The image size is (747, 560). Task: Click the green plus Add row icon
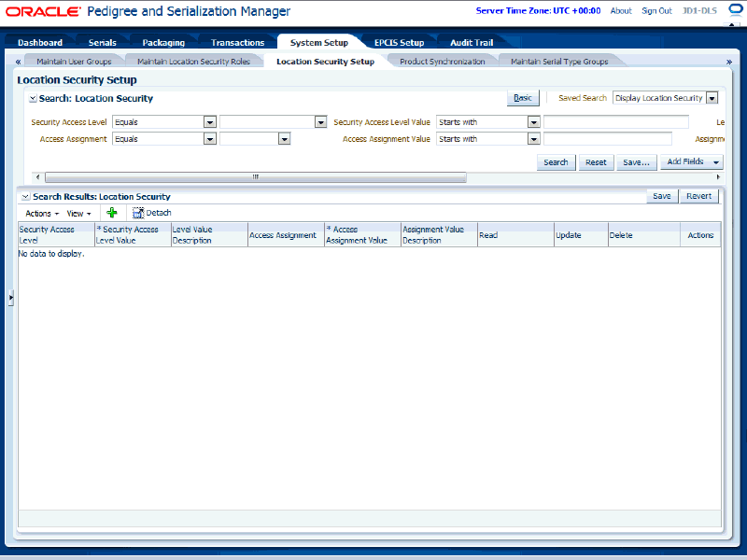(x=112, y=213)
